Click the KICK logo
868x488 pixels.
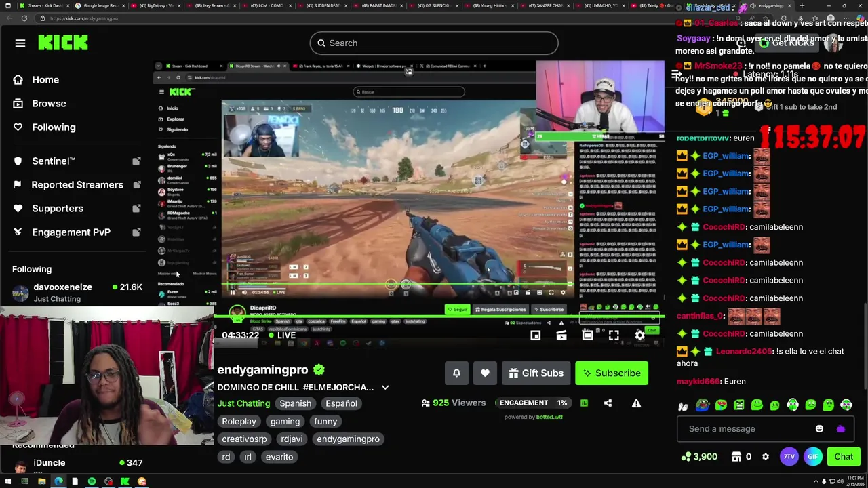63,43
